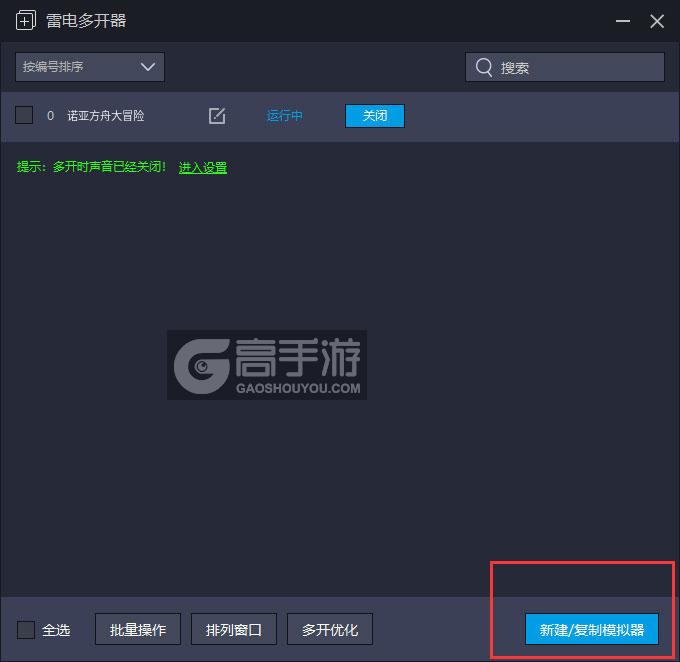Minimize the 雷电多开器 window

point(623,21)
